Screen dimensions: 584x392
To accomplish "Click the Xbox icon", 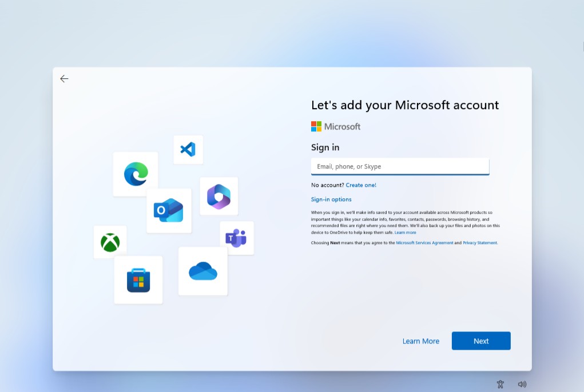I will point(110,242).
